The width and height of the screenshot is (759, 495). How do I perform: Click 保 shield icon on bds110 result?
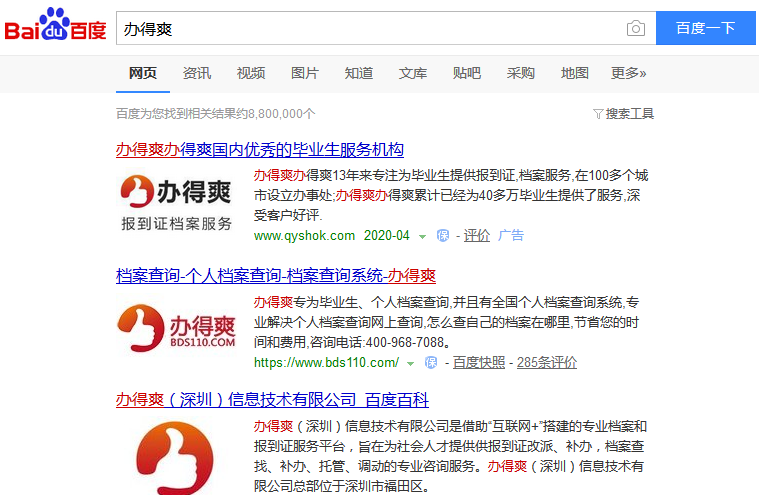tap(431, 362)
